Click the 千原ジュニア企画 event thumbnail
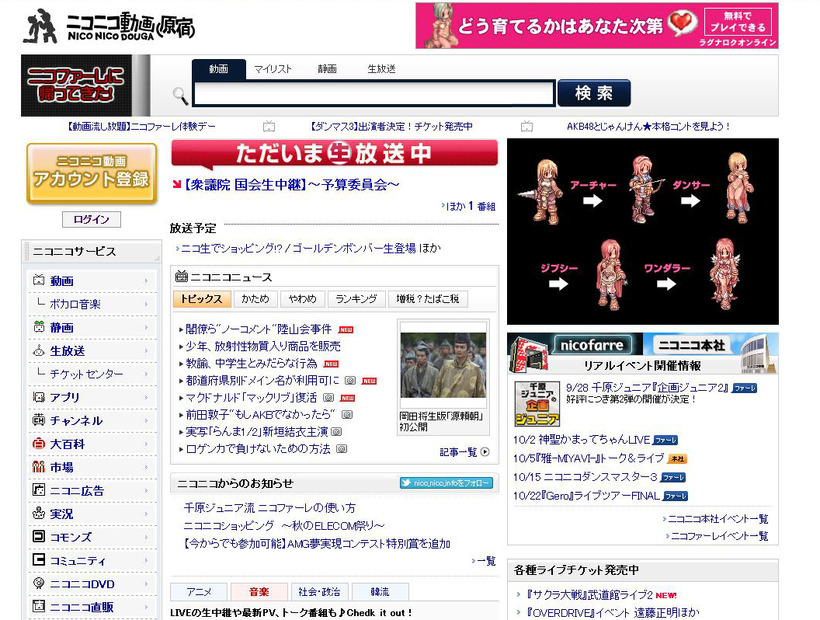Image resolution: width=820 pixels, height=620 pixels. tap(537, 404)
